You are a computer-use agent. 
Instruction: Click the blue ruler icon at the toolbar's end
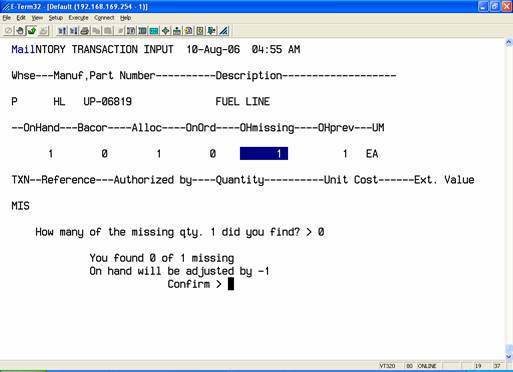coord(224,31)
